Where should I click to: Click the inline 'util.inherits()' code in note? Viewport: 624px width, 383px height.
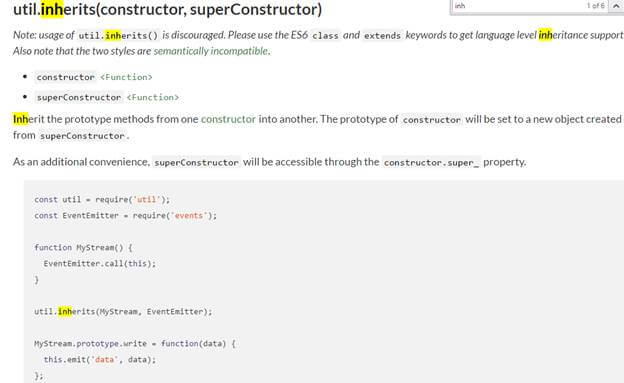click(x=118, y=36)
